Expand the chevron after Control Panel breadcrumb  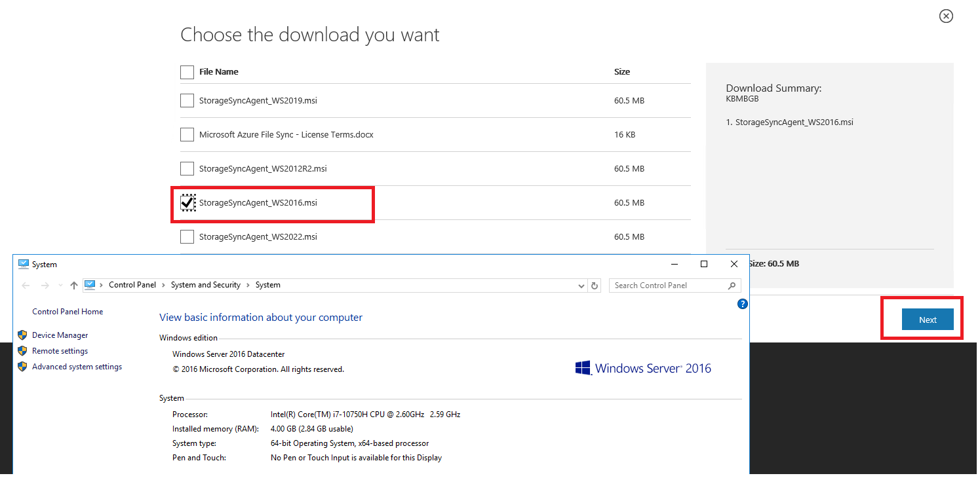coord(164,285)
